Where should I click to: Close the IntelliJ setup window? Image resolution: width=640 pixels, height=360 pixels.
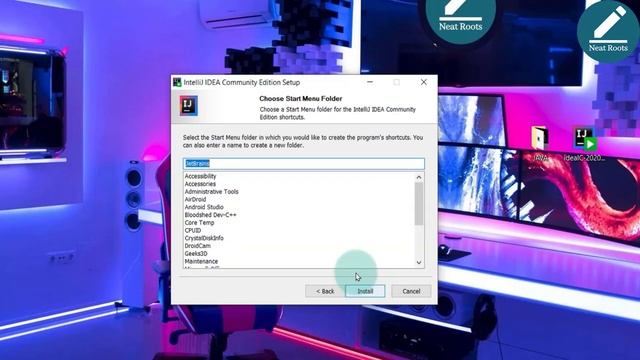click(x=424, y=82)
